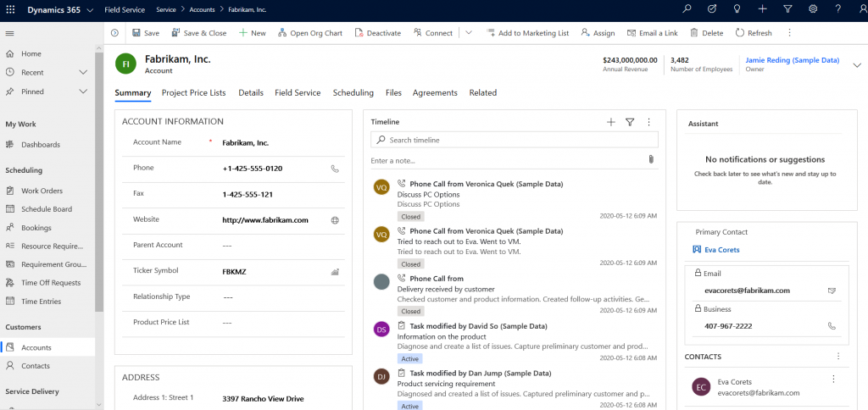Click the globe icon next to website
Viewport: 868px width, 410px height.
[335, 220]
